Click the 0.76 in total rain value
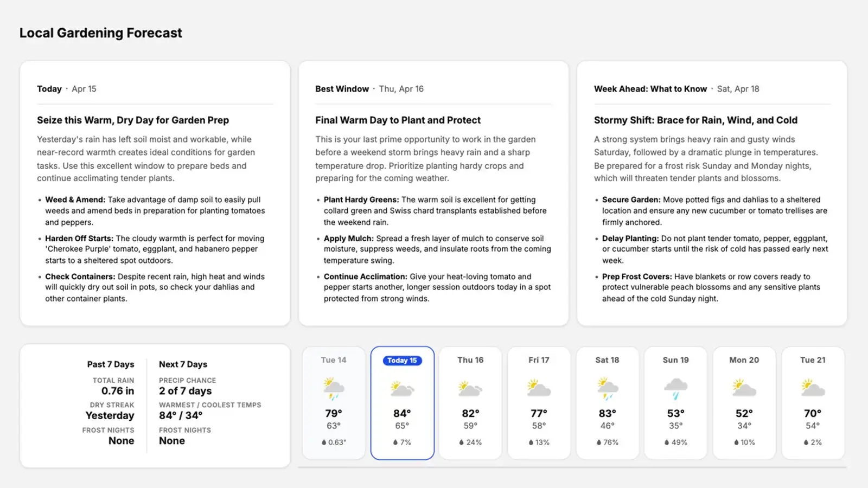Screen dimensions: 868x488 coord(117,390)
